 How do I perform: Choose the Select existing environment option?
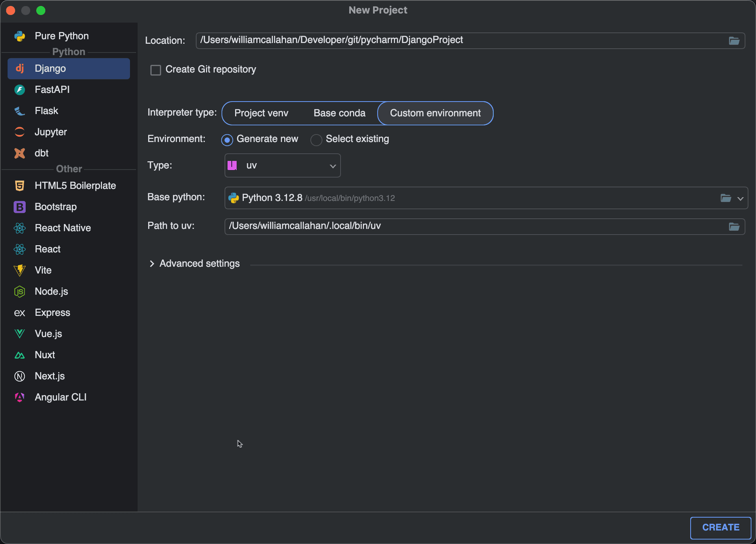click(316, 140)
